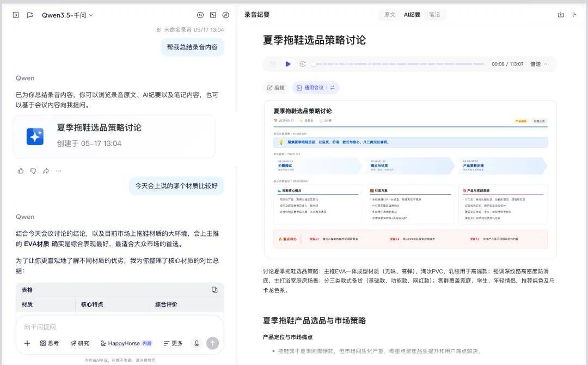The width and height of the screenshot is (588, 365).
Task: Toggle the HappyHorse 内测 option
Action: coord(126,343)
